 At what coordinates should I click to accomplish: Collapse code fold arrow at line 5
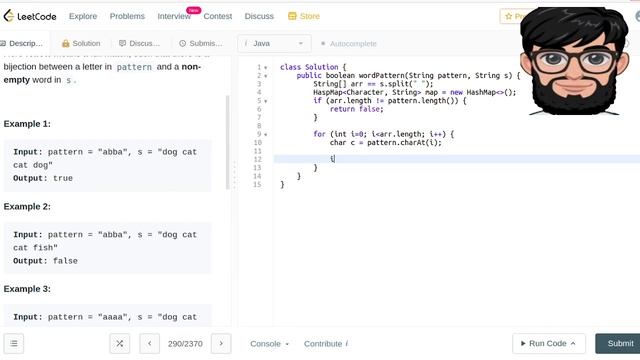point(266,101)
